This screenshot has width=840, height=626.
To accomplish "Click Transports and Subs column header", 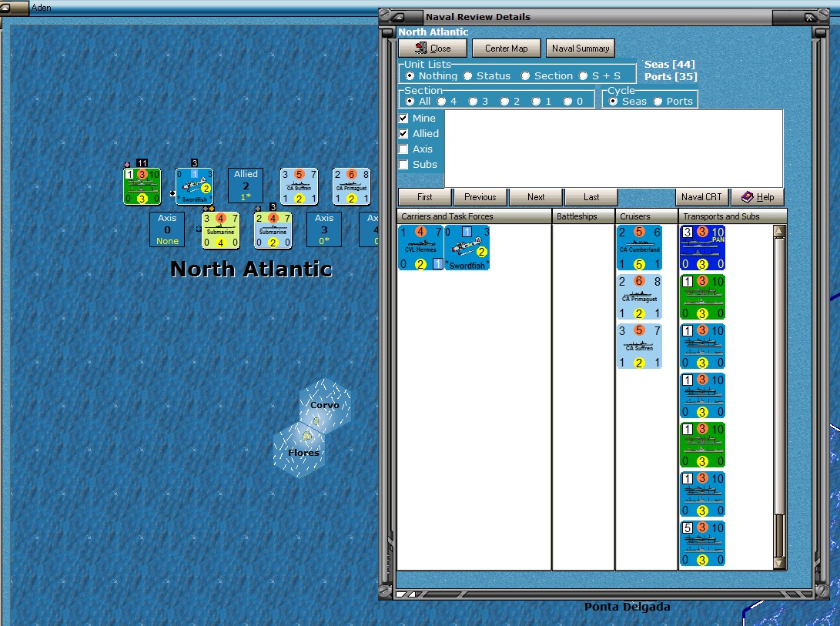I will click(x=732, y=216).
